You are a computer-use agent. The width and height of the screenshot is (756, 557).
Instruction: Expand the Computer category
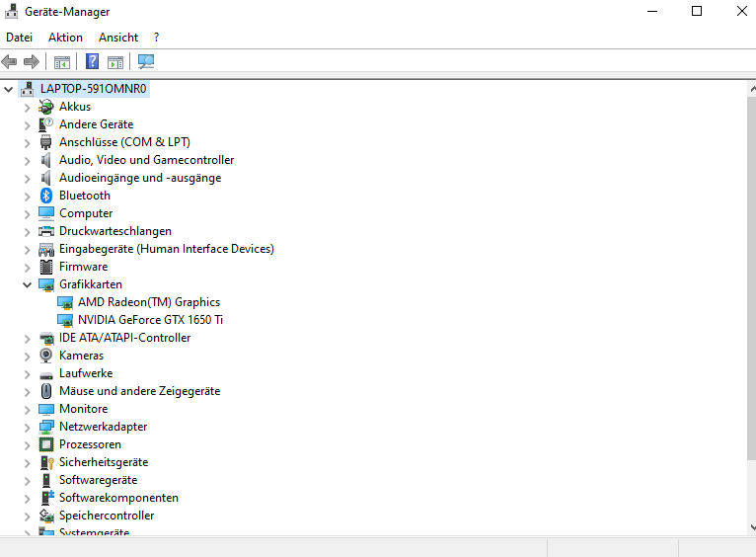27,213
